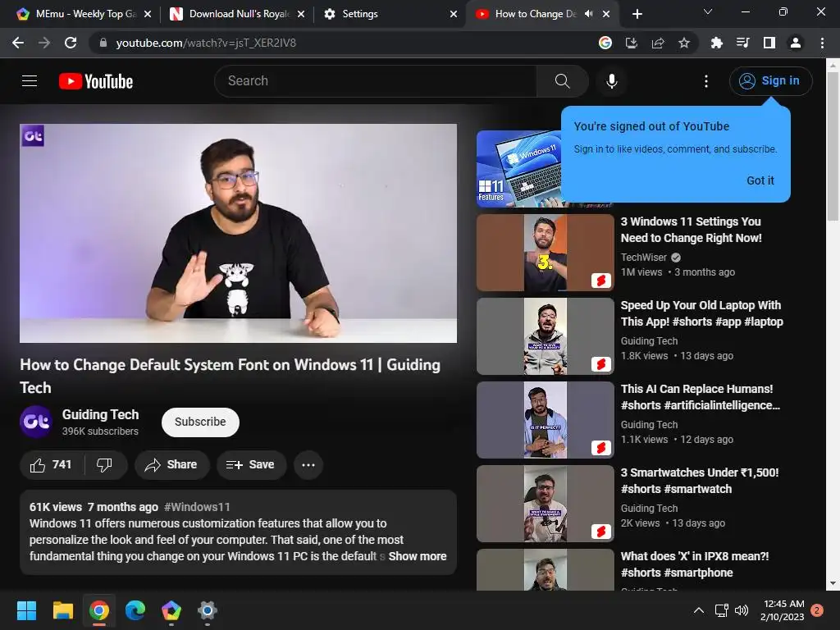Sign in to YouTube

tap(770, 81)
